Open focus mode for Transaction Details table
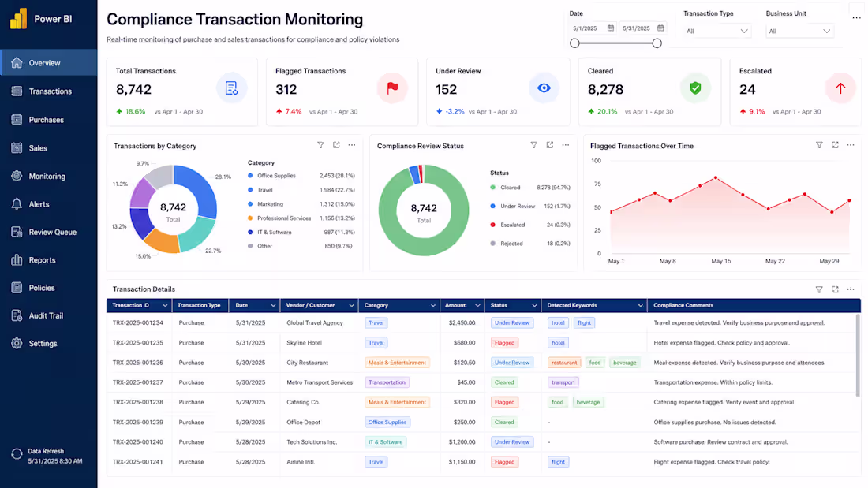 click(x=835, y=289)
